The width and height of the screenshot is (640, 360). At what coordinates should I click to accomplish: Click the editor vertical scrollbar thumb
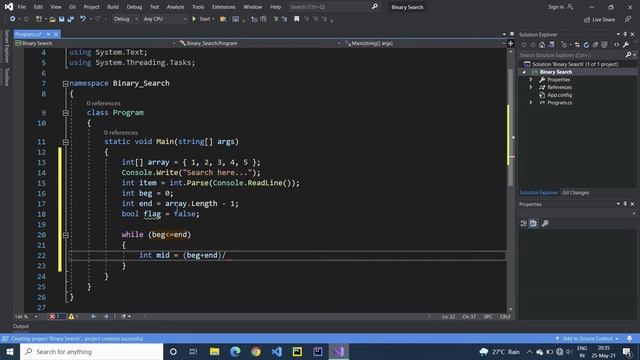[x=510, y=127]
